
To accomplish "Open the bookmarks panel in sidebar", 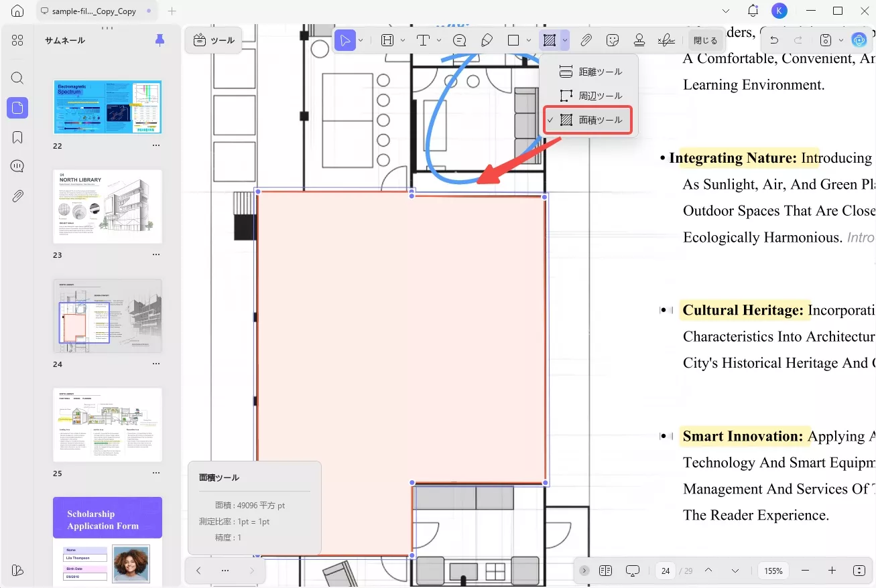I will tap(17, 137).
